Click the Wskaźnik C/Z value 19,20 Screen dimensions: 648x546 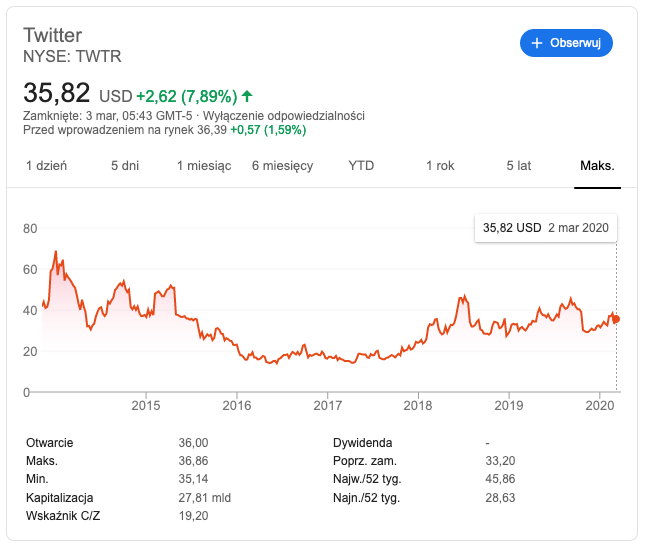point(193,516)
